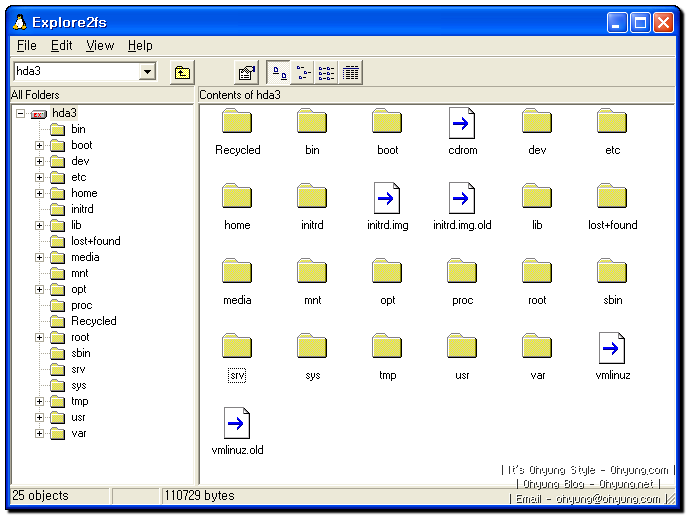Screen dimensions: 687x516
Task: Select the lost+found folder icon in contents
Action: (612, 196)
